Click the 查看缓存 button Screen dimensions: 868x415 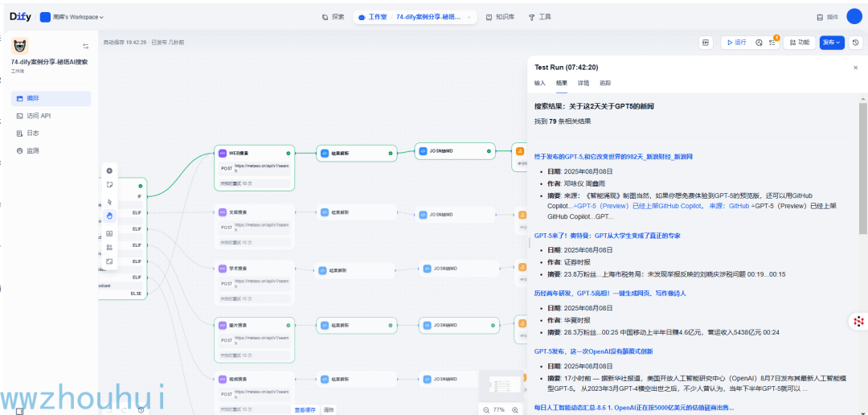click(305, 410)
